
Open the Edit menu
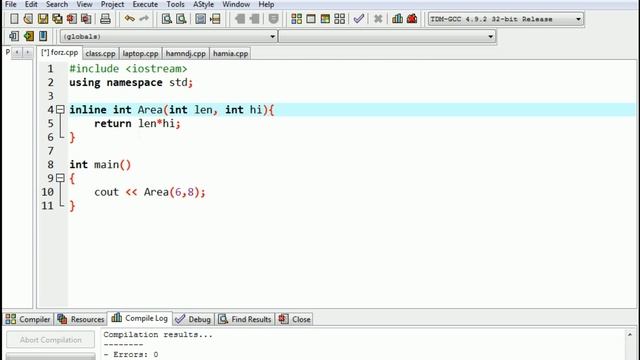[31, 4]
